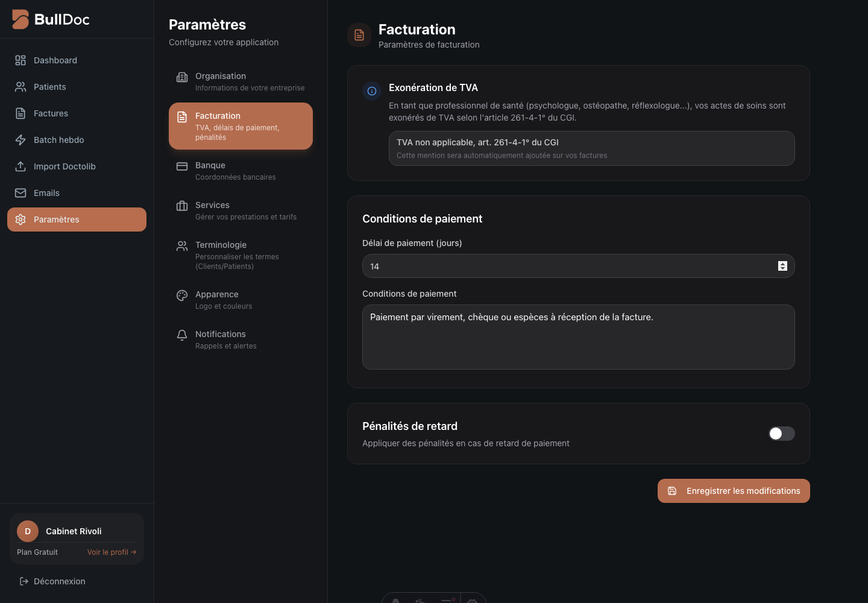Log out using the Déconnexion icon
The image size is (868, 603).
pyautogui.click(x=24, y=581)
